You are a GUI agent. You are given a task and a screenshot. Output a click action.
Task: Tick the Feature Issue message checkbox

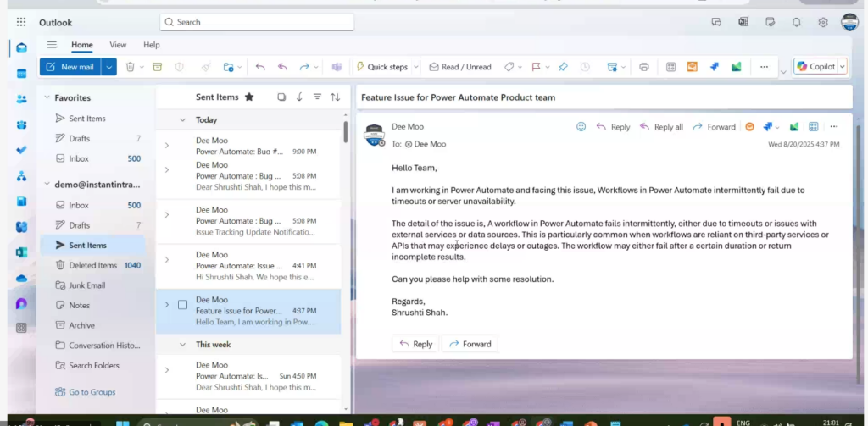(x=183, y=305)
